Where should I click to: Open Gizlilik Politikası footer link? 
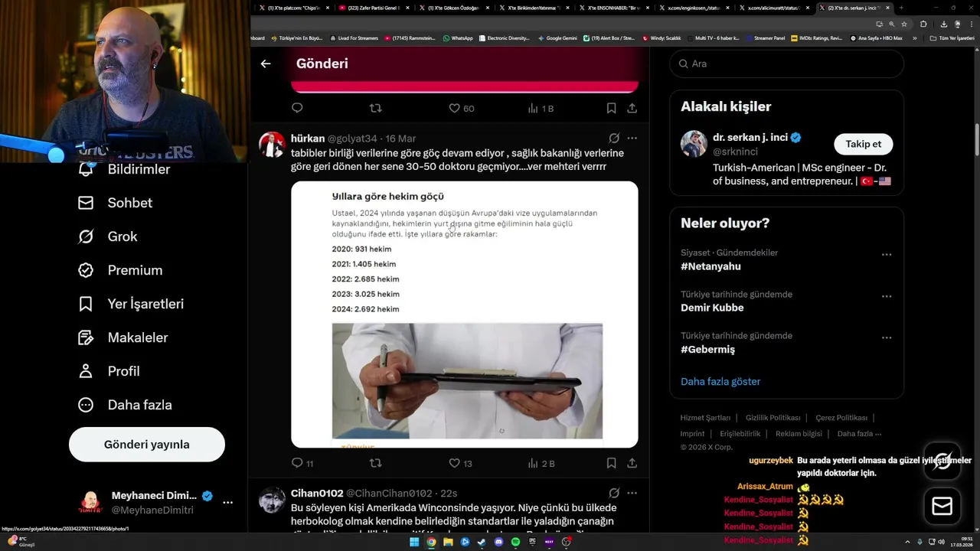click(x=773, y=418)
